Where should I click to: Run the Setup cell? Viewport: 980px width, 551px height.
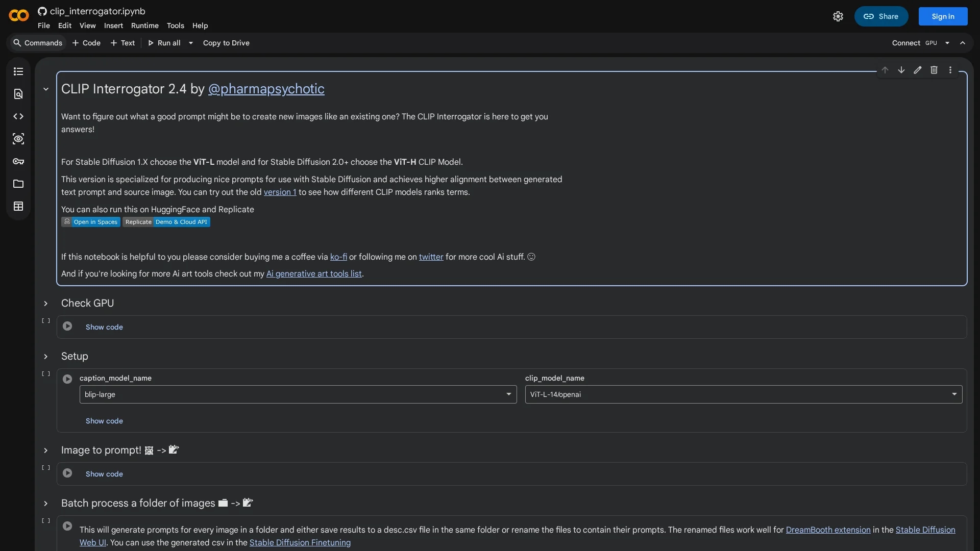[x=67, y=379]
